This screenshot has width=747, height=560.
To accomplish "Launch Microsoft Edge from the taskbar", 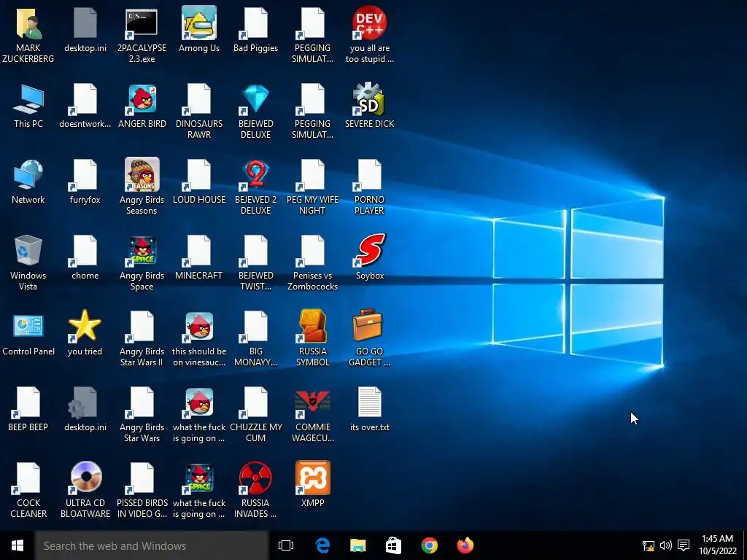I will point(322,545).
